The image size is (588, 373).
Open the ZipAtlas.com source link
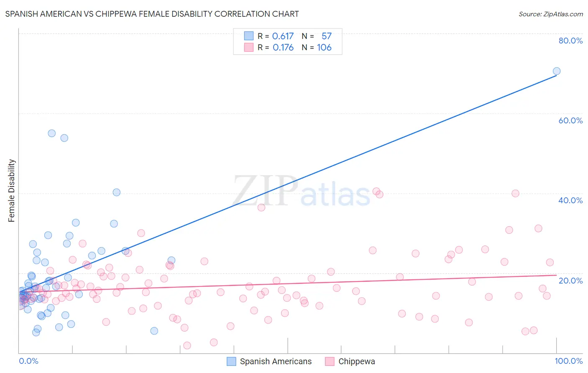pos(550,14)
